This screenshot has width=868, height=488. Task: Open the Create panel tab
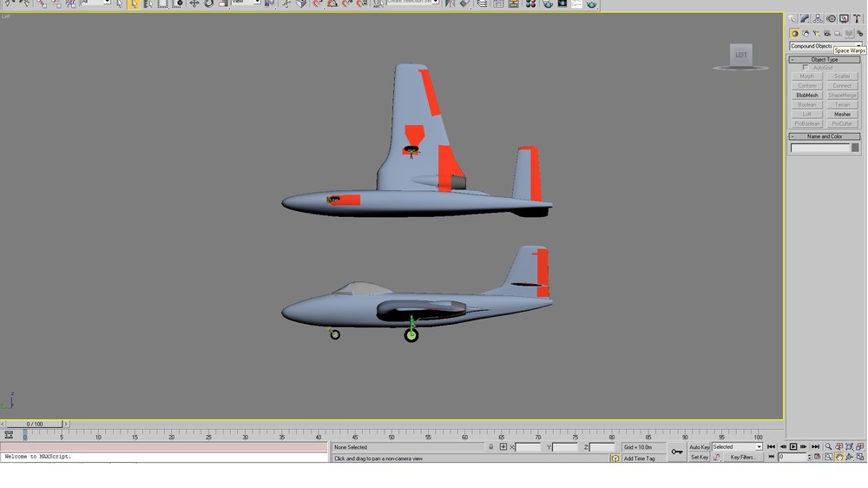792,19
